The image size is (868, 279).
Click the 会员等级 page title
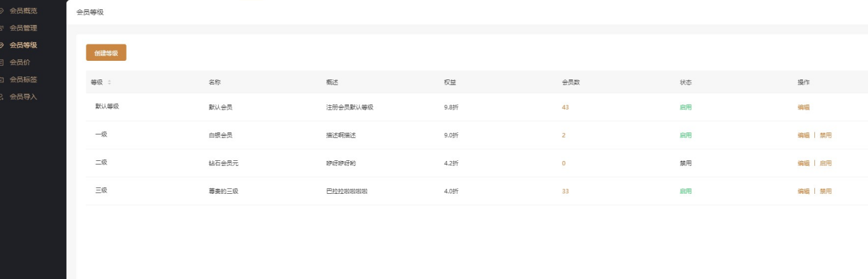tap(90, 11)
